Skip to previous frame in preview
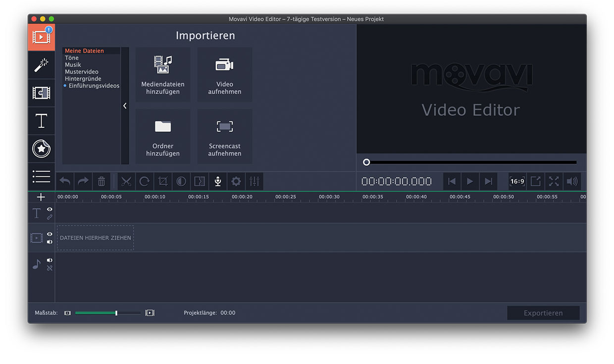This screenshot has width=614, height=364. [452, 181]
